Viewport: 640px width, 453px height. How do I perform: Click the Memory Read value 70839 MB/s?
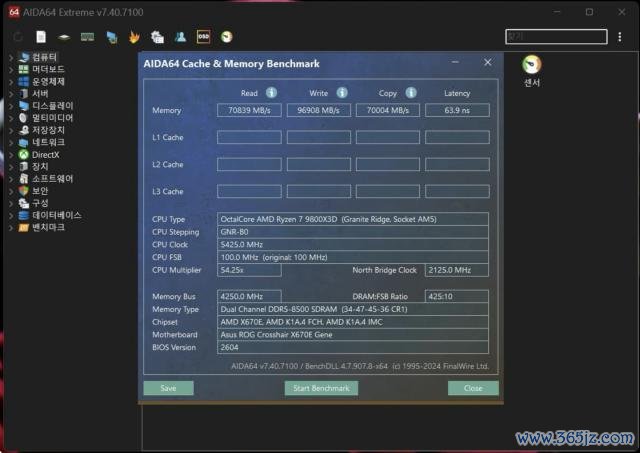tap(249, 110)
